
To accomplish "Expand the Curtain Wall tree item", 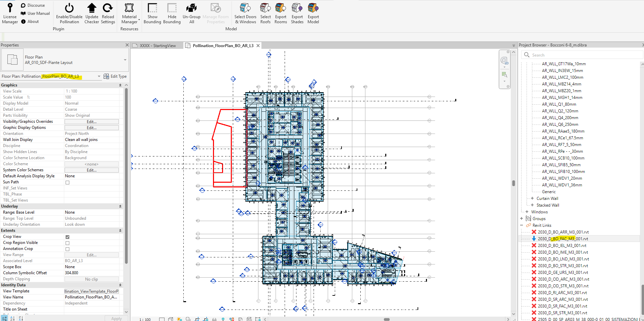I will 533,198.
